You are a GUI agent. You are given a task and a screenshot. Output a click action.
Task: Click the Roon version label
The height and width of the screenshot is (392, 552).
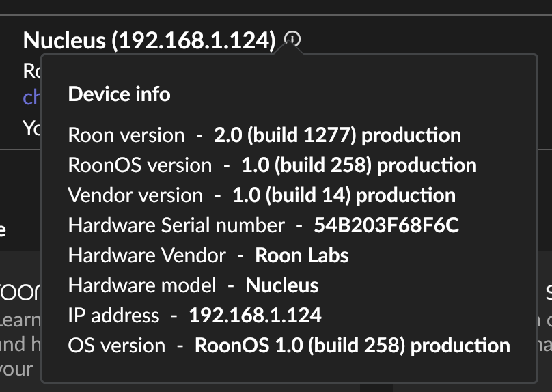pyautogui.click(x=126, y=135)
